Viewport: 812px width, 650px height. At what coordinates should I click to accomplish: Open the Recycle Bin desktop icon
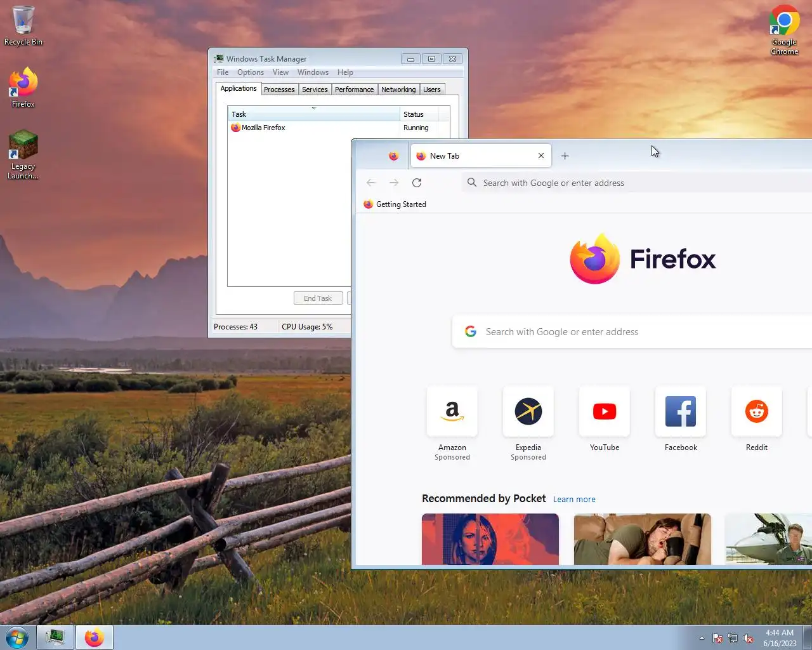click(x=23, y=26)
